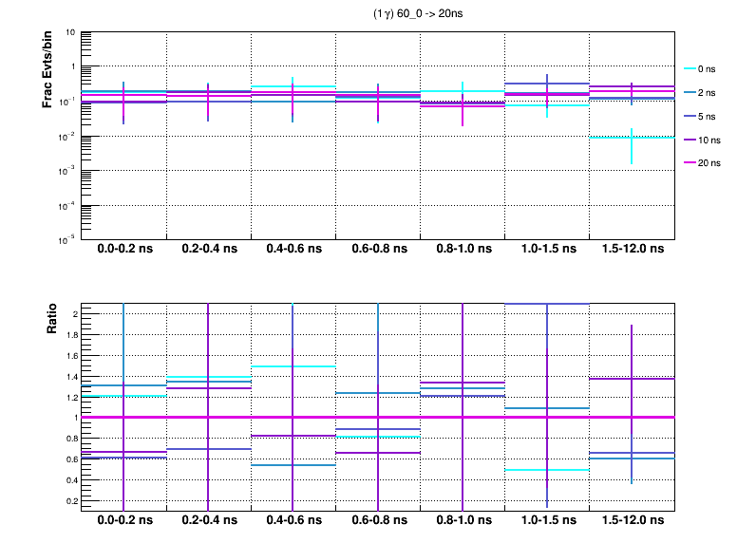Viewport: 756px width, 543px height.
Task: Click lower plot's 0.2-0.4 ns bin label
Action: (209, 521)
